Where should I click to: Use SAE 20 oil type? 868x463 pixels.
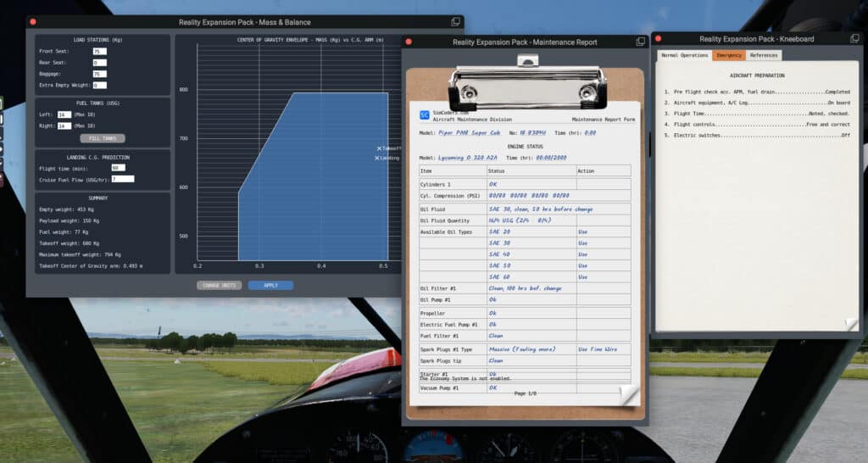(582, 231)
